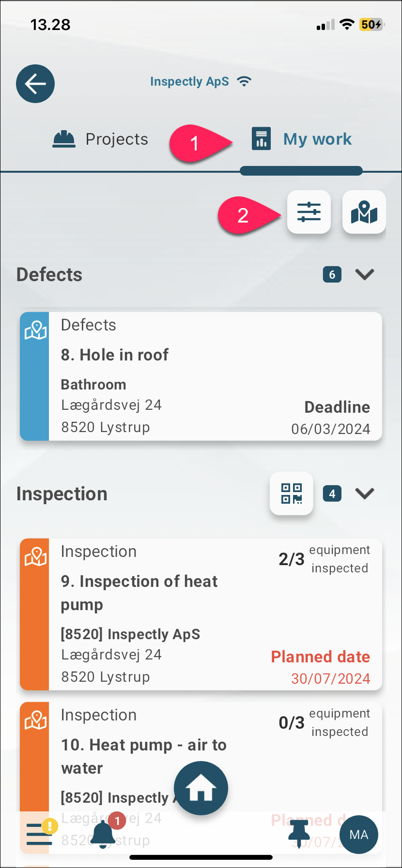The width and height of the screenshot is (402, 868).
Task: Tap map location icon on heat pump inspection card
Action: click(x=35, y=557)
